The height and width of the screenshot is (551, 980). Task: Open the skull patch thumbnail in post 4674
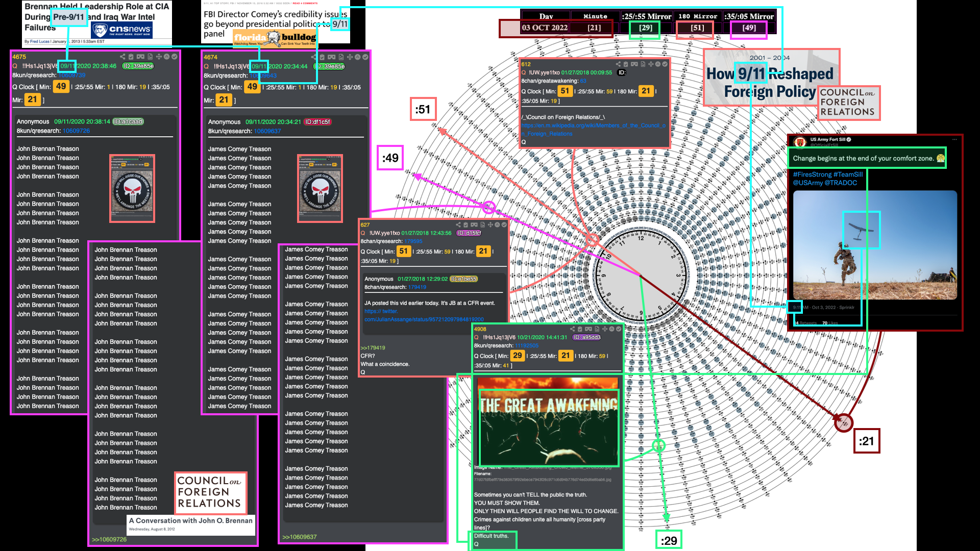click(x=320, y=189)
